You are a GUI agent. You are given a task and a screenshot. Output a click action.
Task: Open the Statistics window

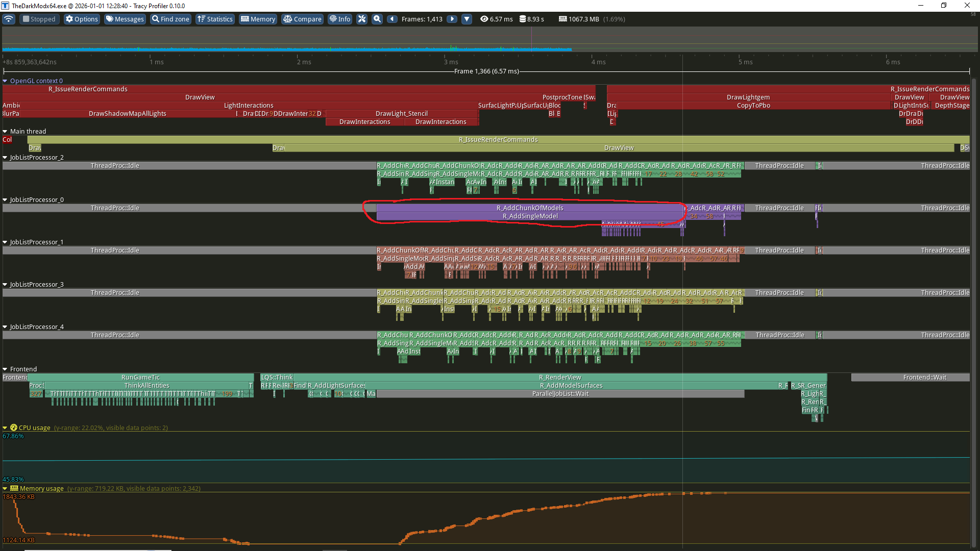[x=215, y=19]
